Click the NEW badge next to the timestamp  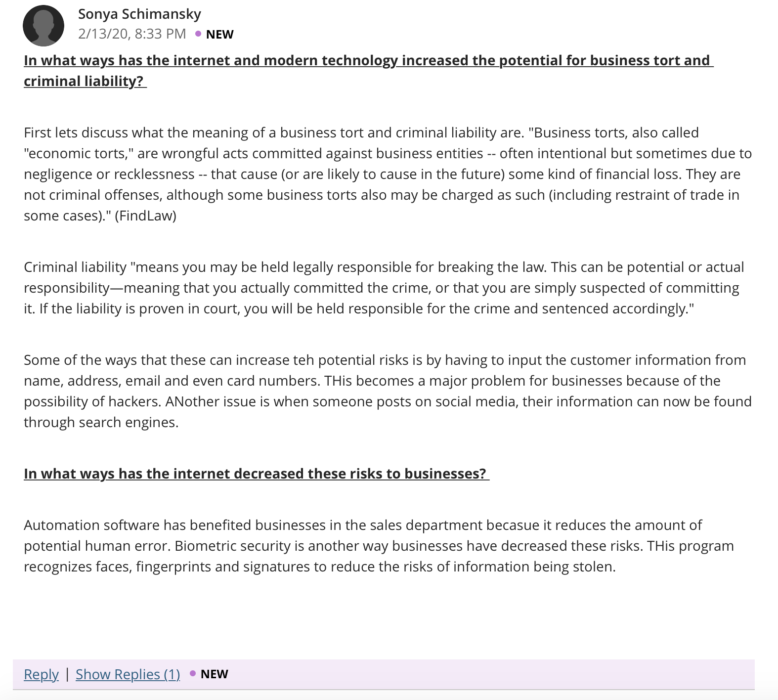219,34
